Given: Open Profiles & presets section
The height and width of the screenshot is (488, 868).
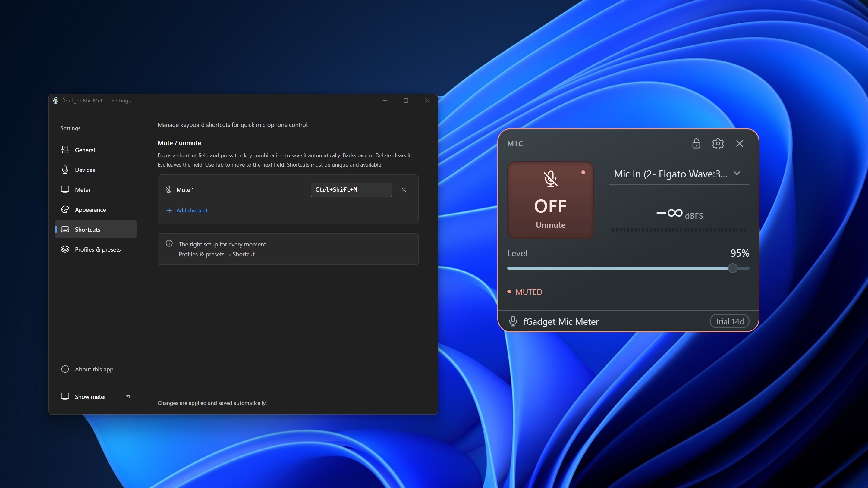Looking at the screenshot, I should (x=96, y=249).
